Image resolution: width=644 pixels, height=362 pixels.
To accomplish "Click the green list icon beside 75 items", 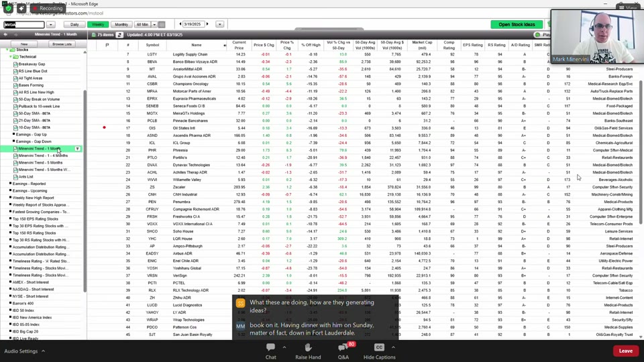I will coord(93,35).
